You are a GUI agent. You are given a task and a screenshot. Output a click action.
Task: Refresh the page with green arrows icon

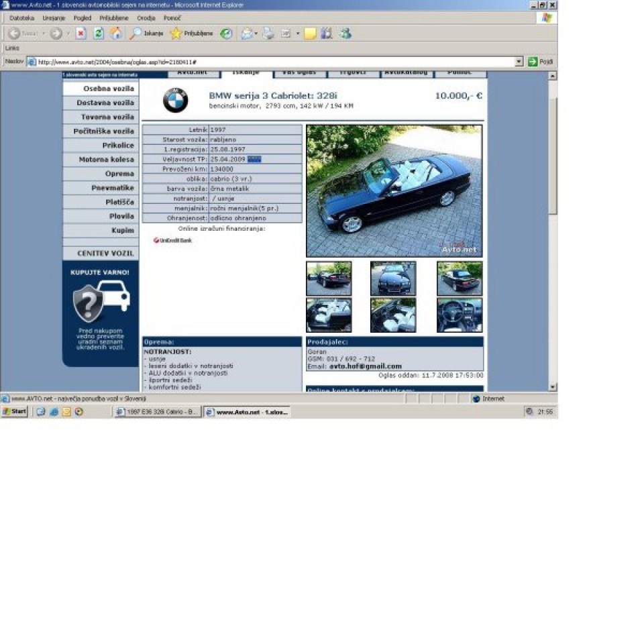click(99, 34)
